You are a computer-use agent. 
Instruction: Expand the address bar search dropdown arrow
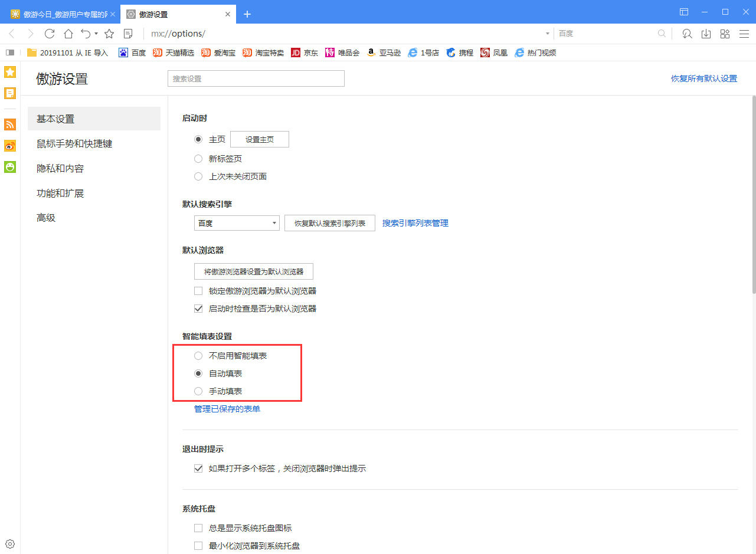coord(547,34)
